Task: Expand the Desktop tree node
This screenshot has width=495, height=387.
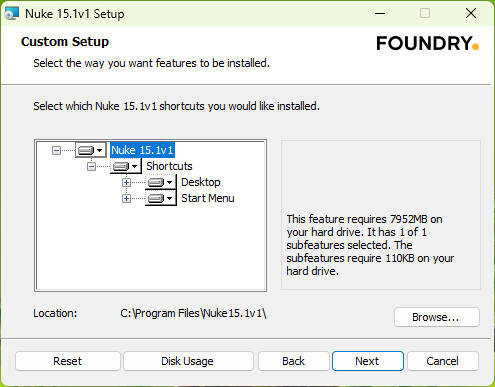Action: point(126,182)
